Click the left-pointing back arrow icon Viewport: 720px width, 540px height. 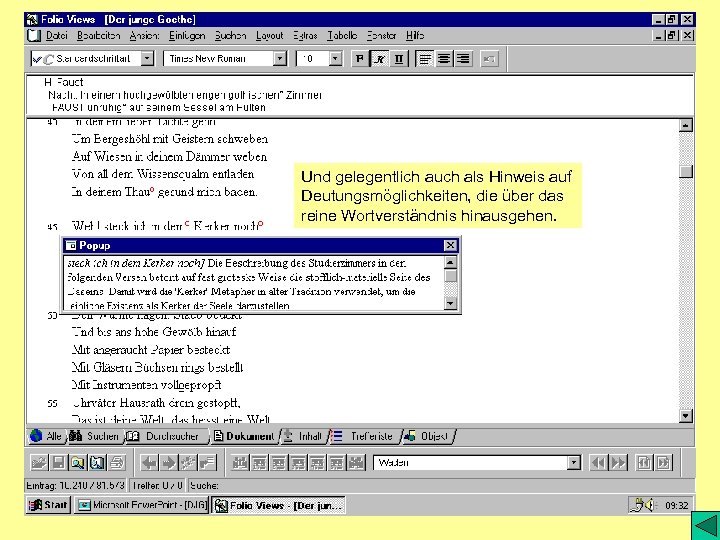pyautogui.click(x=149, y=462)
